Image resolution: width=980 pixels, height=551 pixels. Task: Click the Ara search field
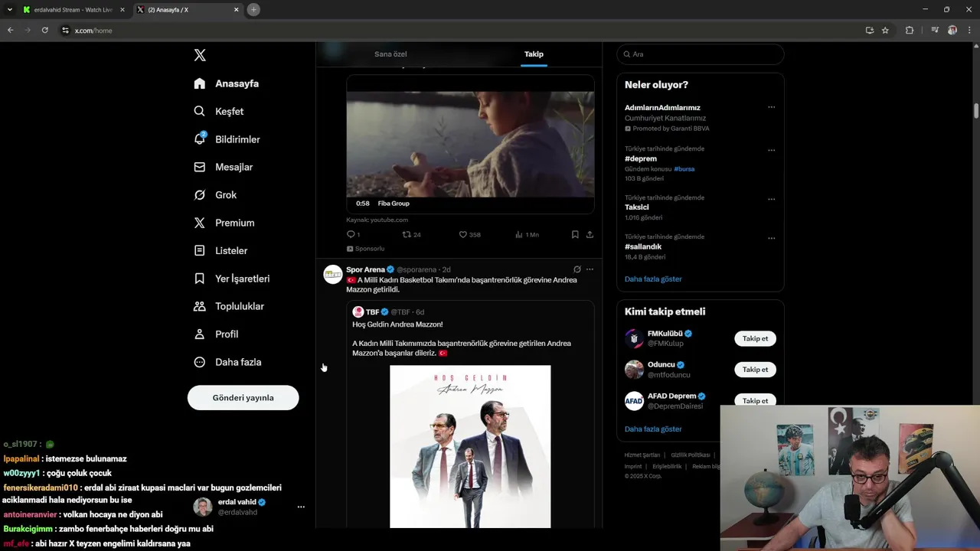coord(701,54)
